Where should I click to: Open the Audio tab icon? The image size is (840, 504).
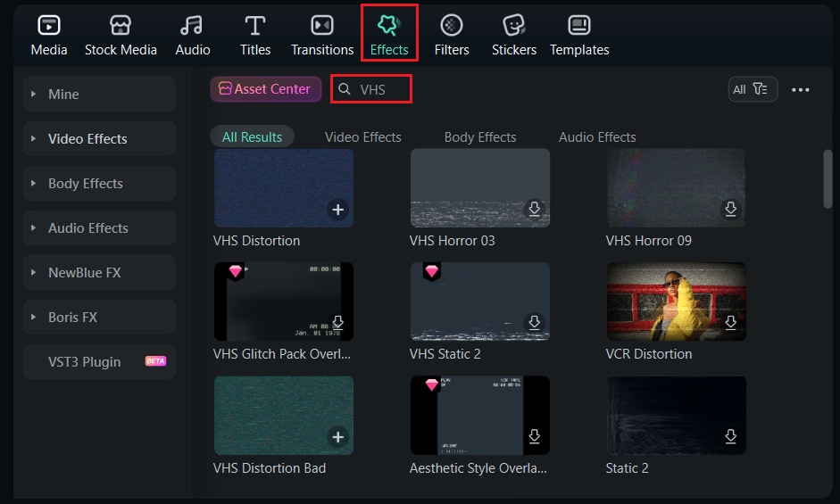(x=191, y=25)
